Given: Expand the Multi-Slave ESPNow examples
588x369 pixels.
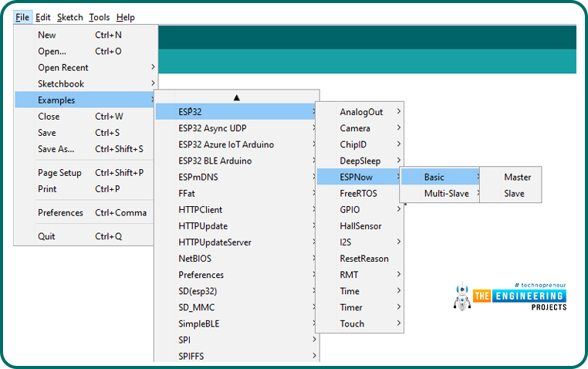Looking at the screenshot, I should (441, 194).
